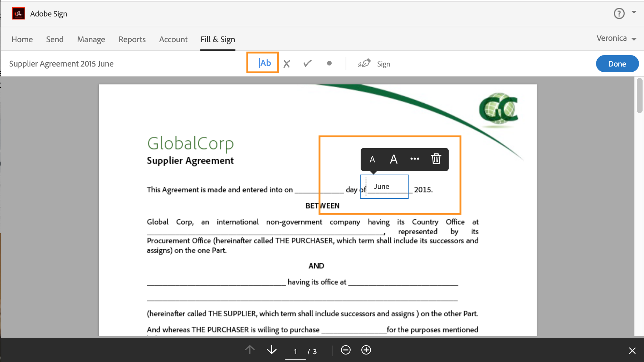The width and height of the screenshot is (644, 362).
Task: Click the Done button
Action: coord(617,63)
